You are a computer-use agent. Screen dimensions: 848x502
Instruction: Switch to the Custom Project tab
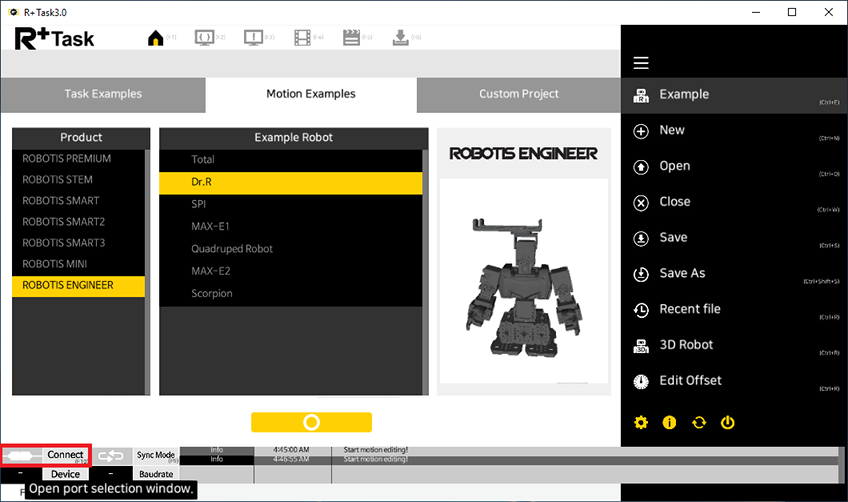point(518,94)
